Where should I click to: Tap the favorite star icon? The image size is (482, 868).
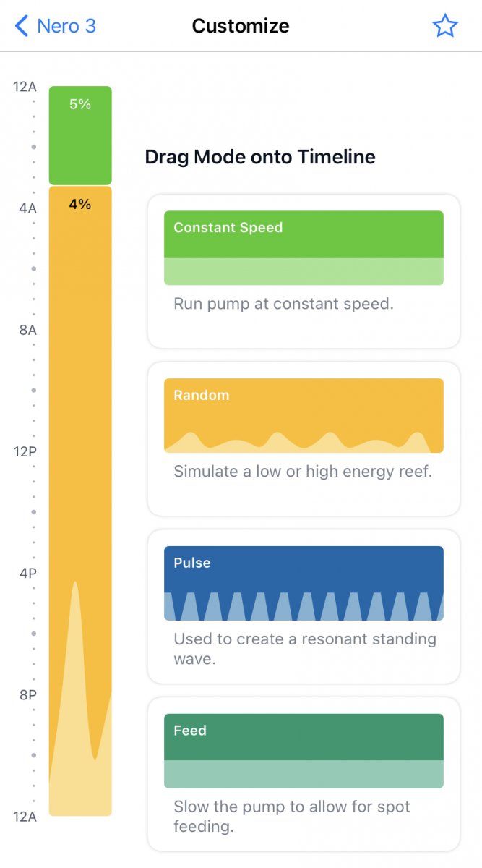pos(445,27)
